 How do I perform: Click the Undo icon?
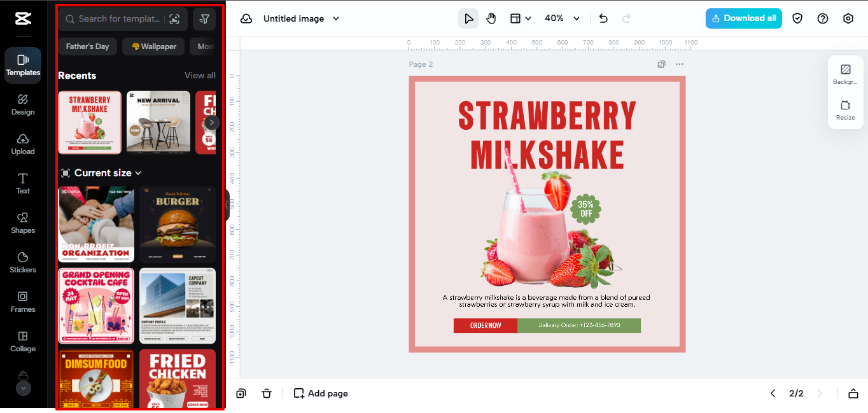pyautogui.click(x=603, y=18)
